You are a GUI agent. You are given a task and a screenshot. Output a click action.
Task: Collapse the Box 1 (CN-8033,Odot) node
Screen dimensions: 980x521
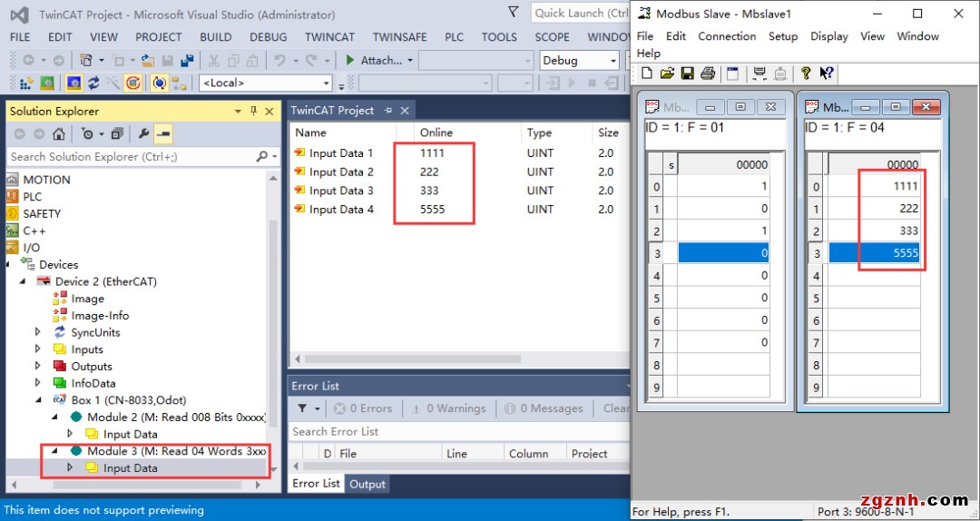(x=40, y=400)
